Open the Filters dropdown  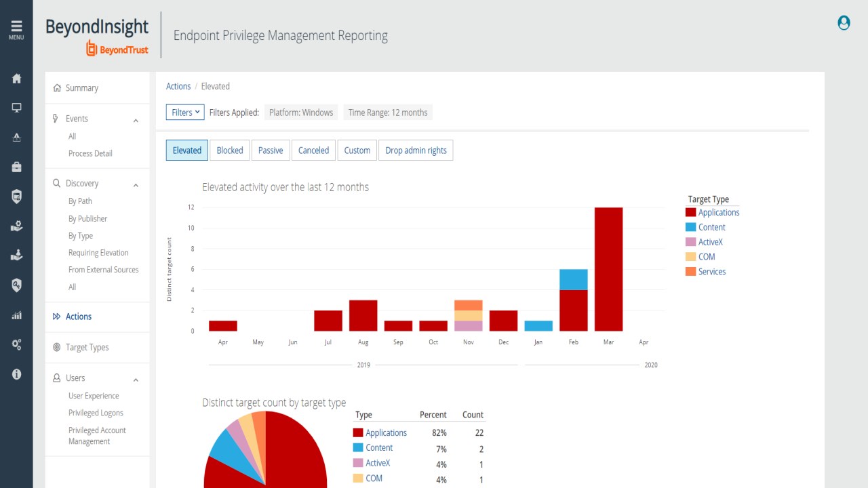click(185, 113)
